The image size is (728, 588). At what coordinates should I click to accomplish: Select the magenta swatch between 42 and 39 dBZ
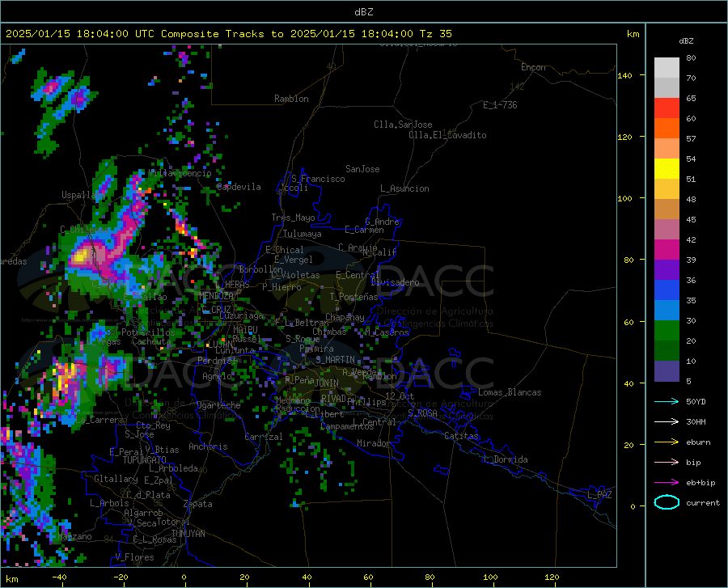coord(667,250)
